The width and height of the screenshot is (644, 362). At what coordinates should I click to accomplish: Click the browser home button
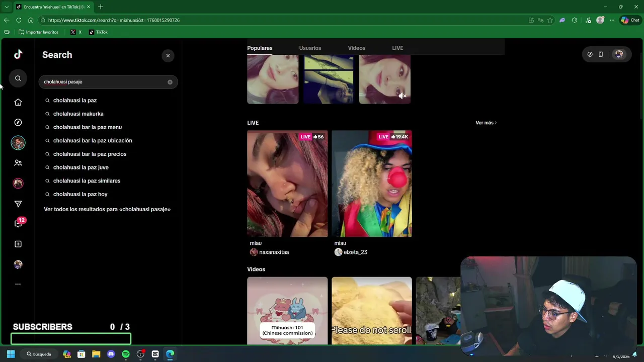pos(31,20)
